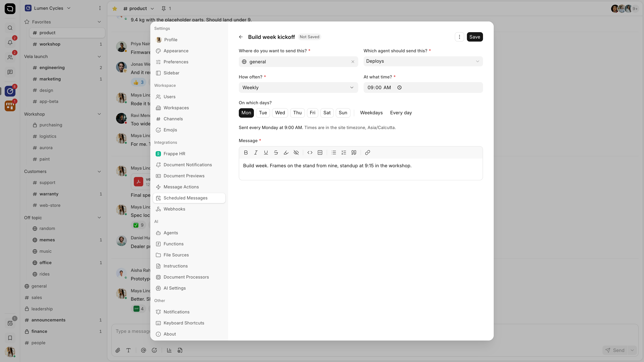
Task: Toggle bold formatting in message editor
Action: coord(246,152)
